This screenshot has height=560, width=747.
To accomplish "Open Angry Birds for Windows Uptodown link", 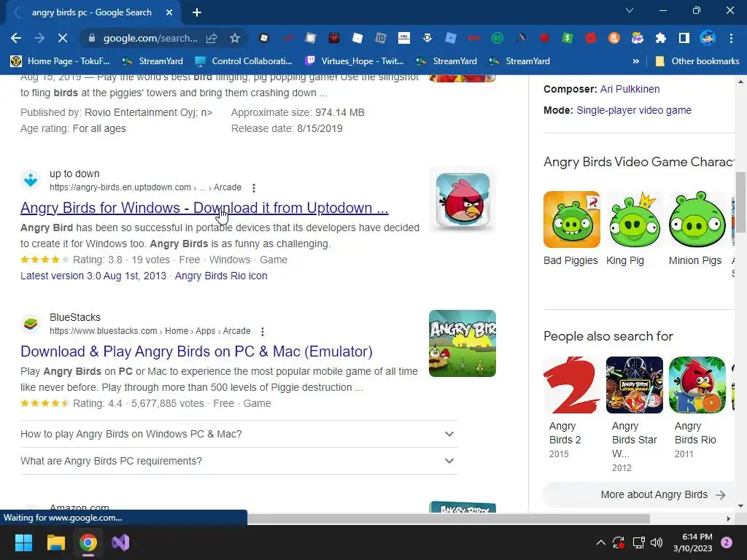I will [204, 208].
